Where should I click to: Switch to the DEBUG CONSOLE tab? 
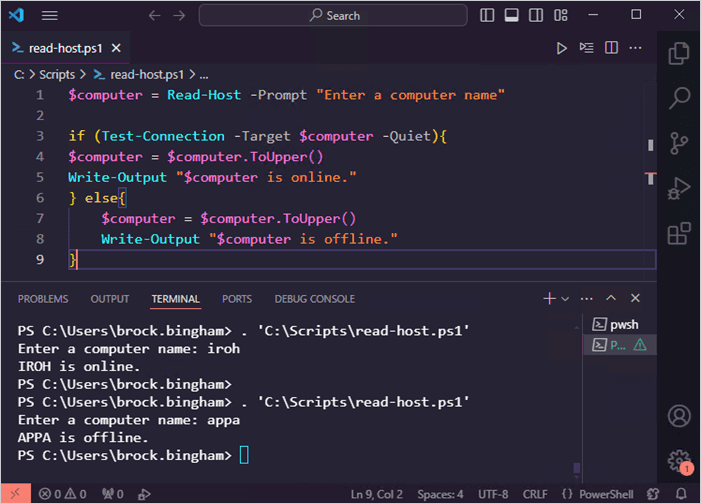(315, 299)
